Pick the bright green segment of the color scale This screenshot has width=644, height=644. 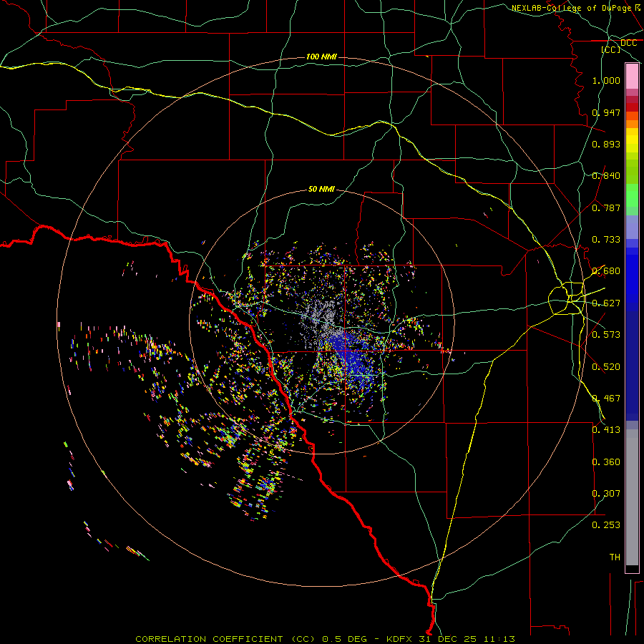[x=632, y=195]
